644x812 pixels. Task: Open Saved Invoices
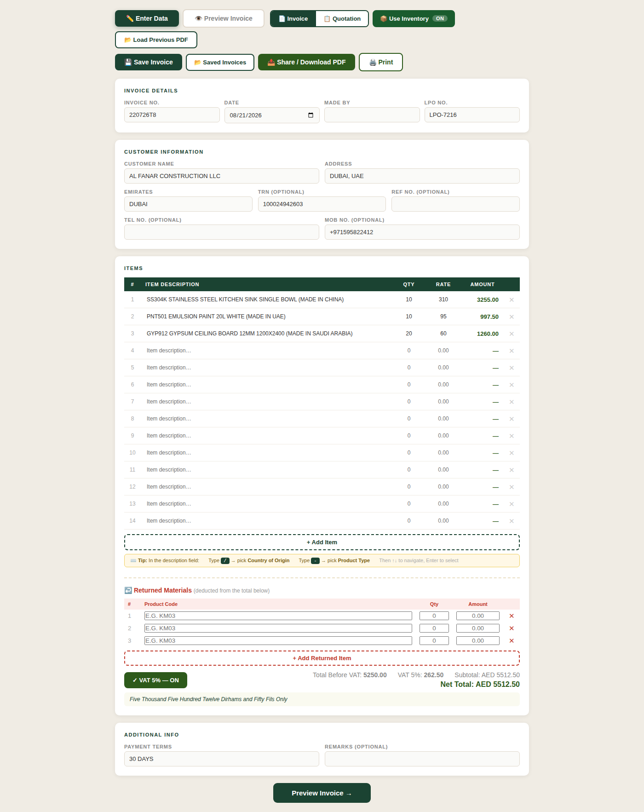(220, 63)
